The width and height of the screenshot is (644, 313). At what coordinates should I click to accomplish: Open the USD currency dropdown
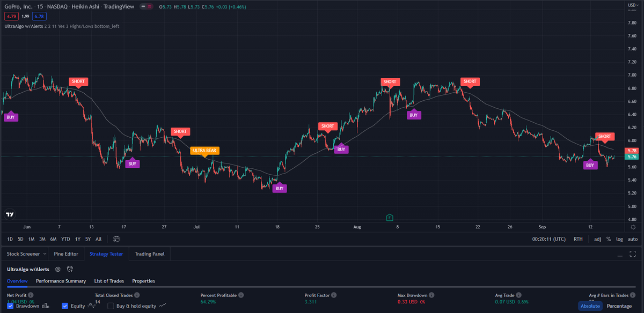632,4
